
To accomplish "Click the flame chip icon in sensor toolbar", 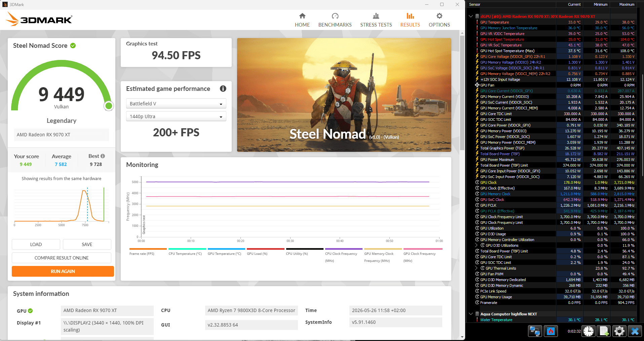I will [551, 331].
